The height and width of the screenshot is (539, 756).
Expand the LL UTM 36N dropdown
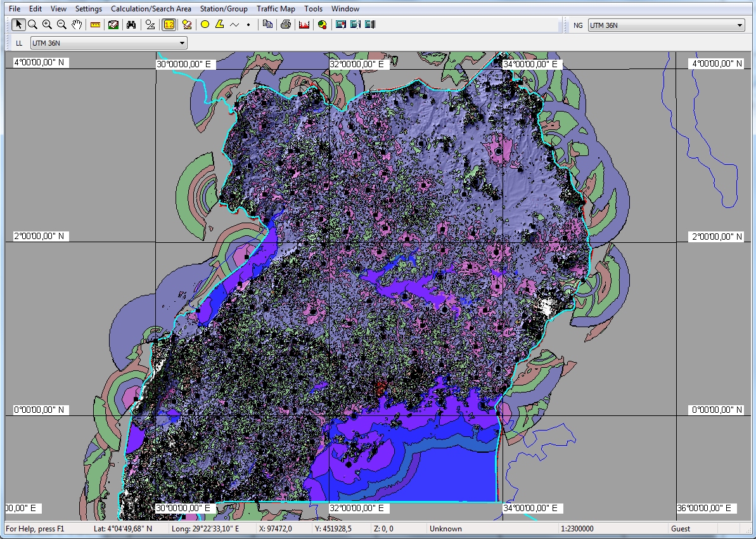182,43
